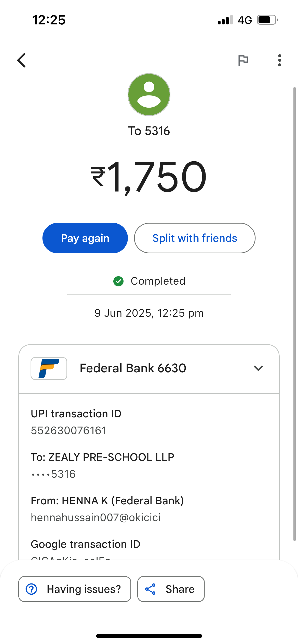The width and height of the screenshot is (298, 644).
Task: Tap the blue share icon
Action: (150, 589)
